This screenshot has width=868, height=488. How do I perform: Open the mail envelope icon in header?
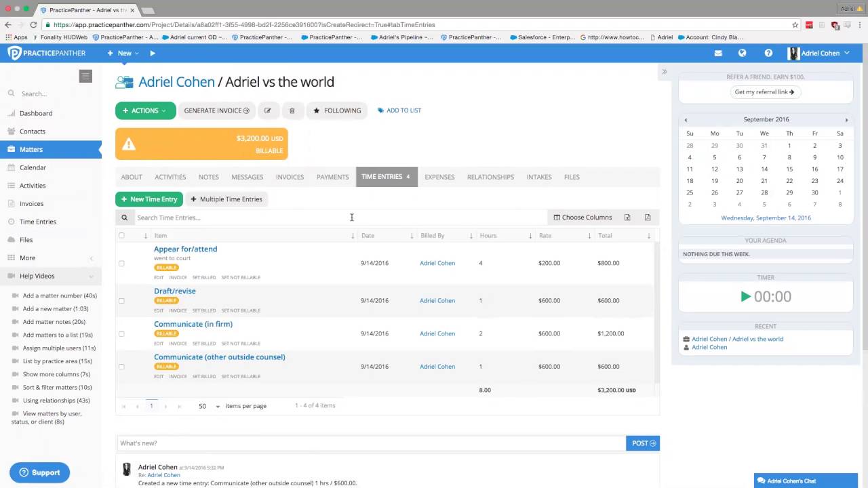click(x=718, y=53)
